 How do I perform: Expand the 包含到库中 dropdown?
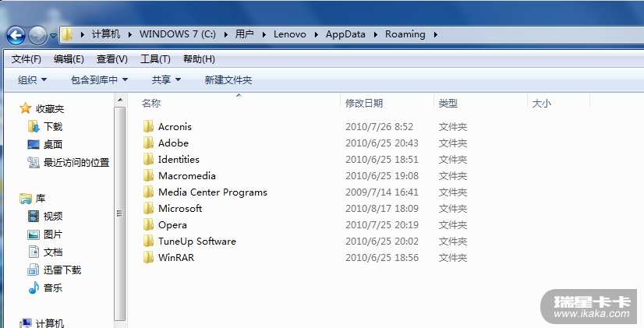point(99,80)
